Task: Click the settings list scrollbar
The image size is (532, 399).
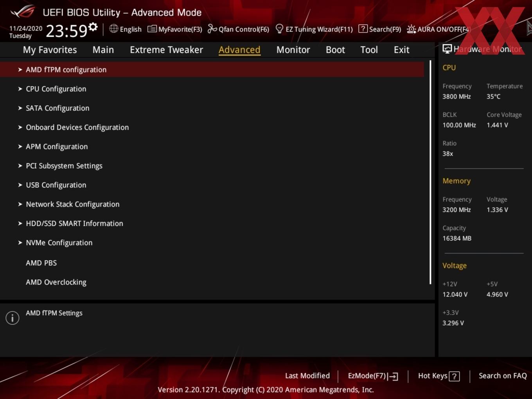Action: pos(430,172)
